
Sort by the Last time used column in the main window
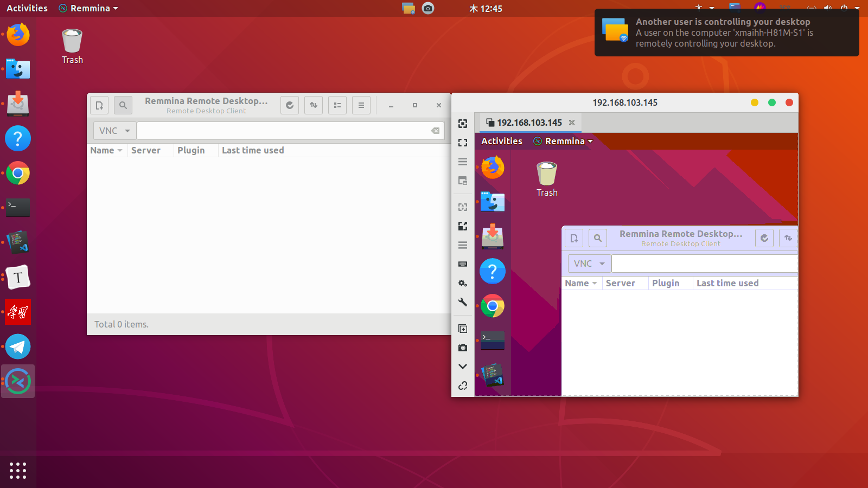(x=253, y=150)
